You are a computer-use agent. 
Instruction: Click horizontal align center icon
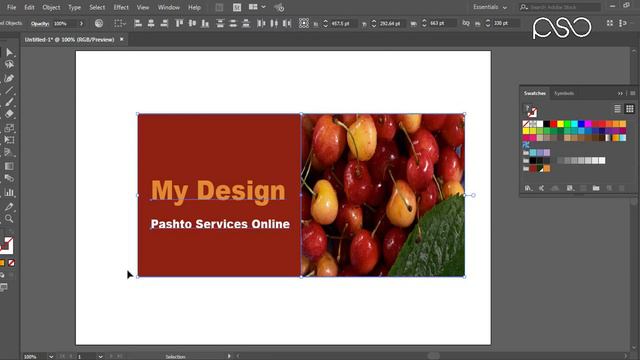point(151,23)
